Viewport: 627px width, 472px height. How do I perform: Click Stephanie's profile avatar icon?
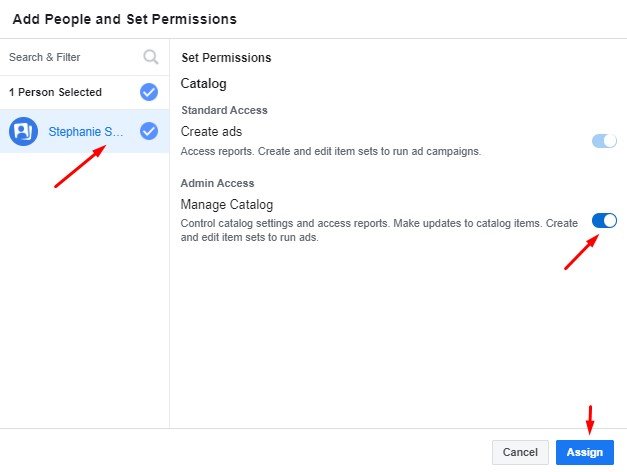coord(23,131)
